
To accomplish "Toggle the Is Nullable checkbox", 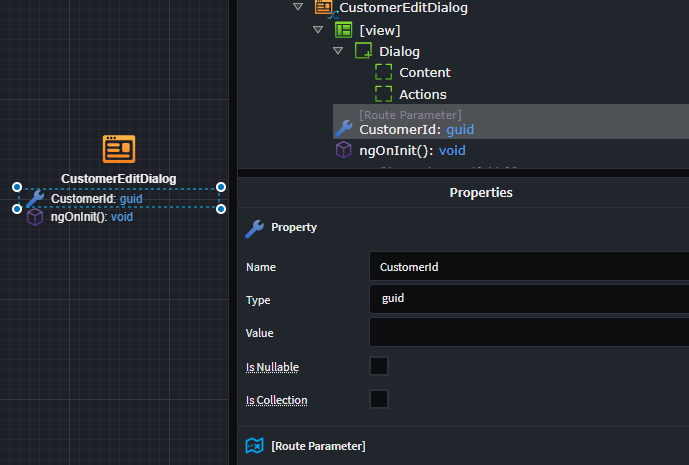I will (x=379, y=366).
